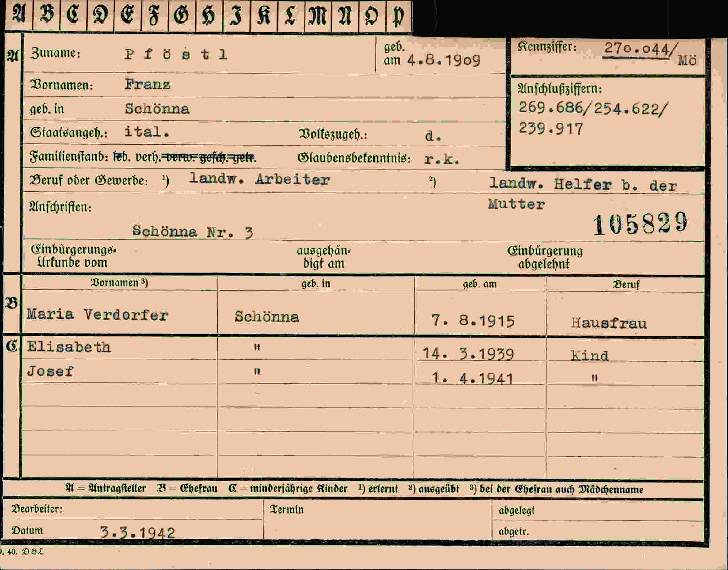Click the child name 'Josef'
This screenshot has width=728, height=570.
50,371
